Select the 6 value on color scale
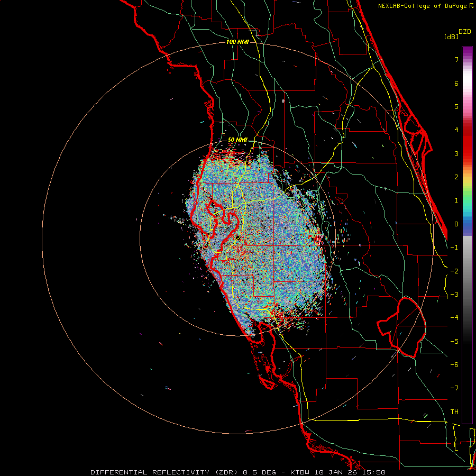 point(456,83)
